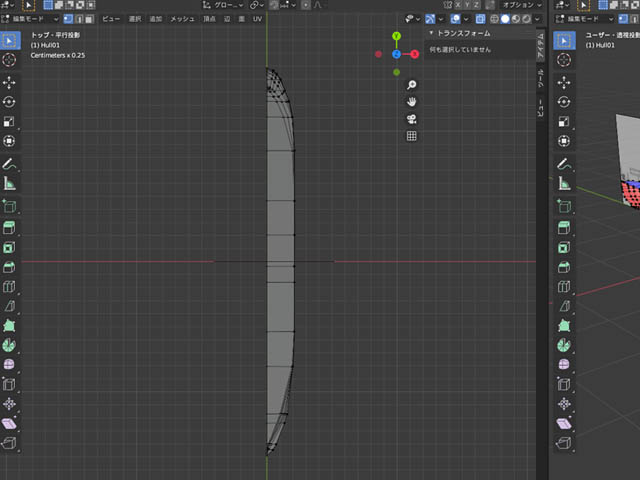Activate the Transform tool in left viewport toolbar
This screenshot has height=480, width=640.
[x=9, y=141]
